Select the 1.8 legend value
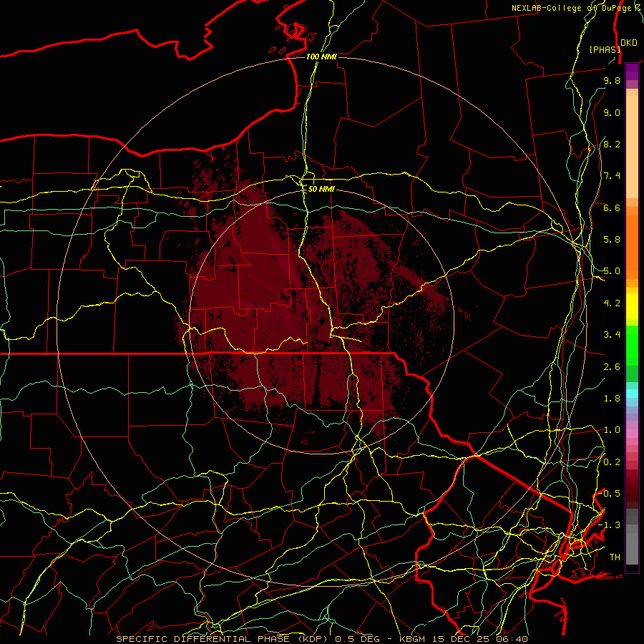Screen dimensions: 644x644 click(612, 399)
